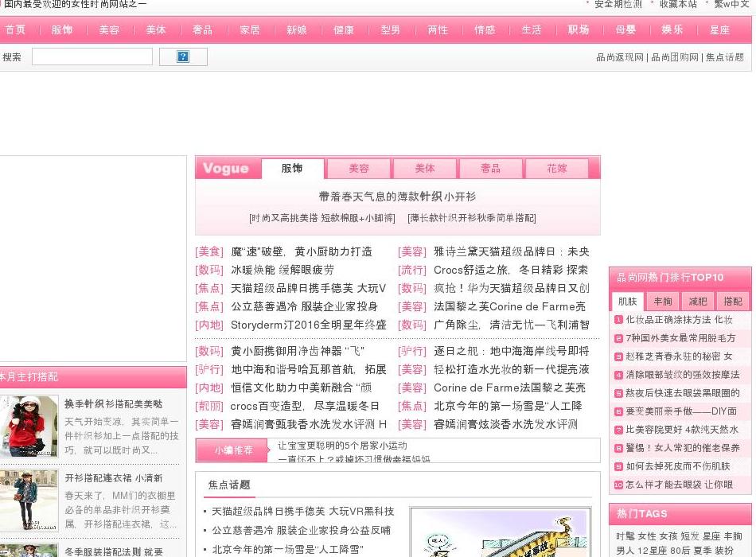Select the 美容 tab in Vogue panel
The image size is (756, 557).
(x=359, y=169)
